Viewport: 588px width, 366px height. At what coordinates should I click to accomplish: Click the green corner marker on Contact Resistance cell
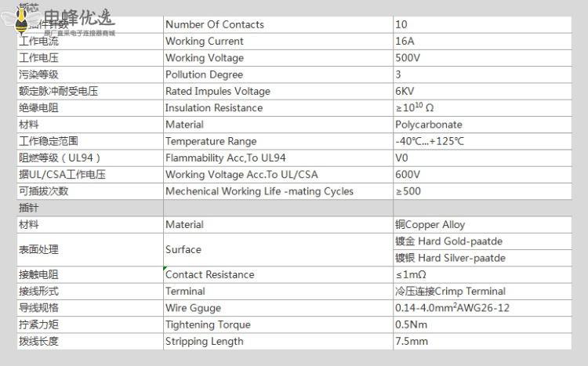[x=165, y=269]
